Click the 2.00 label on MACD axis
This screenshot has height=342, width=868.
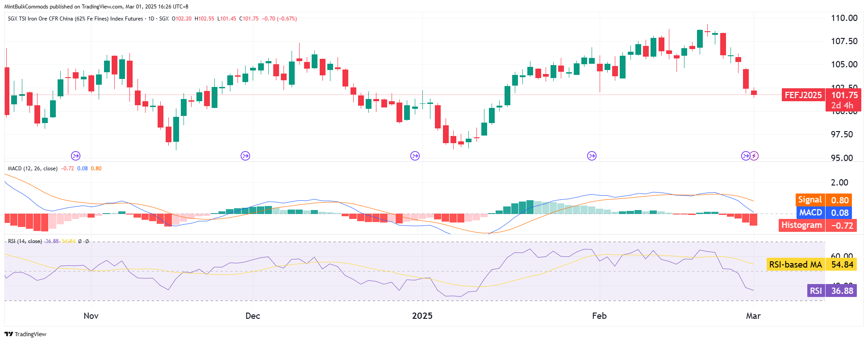839,182
